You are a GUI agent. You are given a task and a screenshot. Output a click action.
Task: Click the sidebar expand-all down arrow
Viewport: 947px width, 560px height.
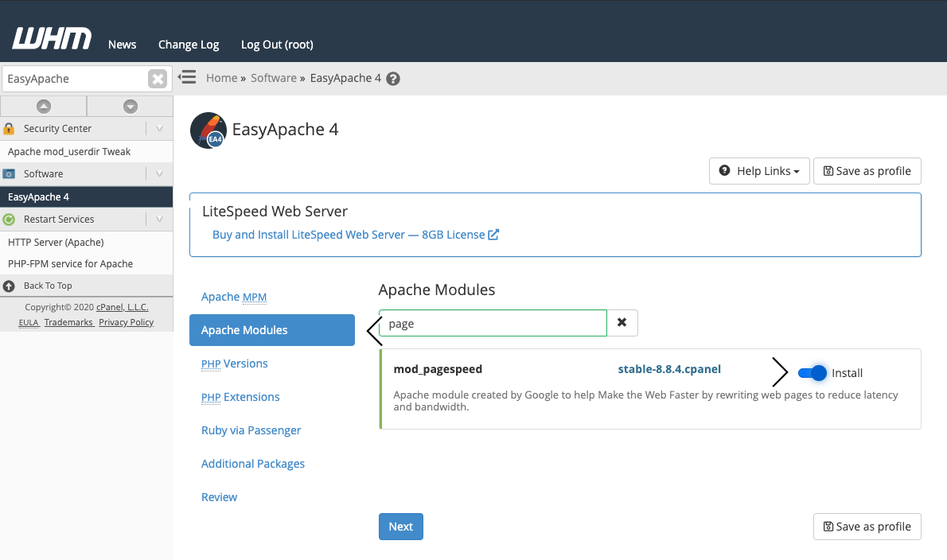(131, 107)
